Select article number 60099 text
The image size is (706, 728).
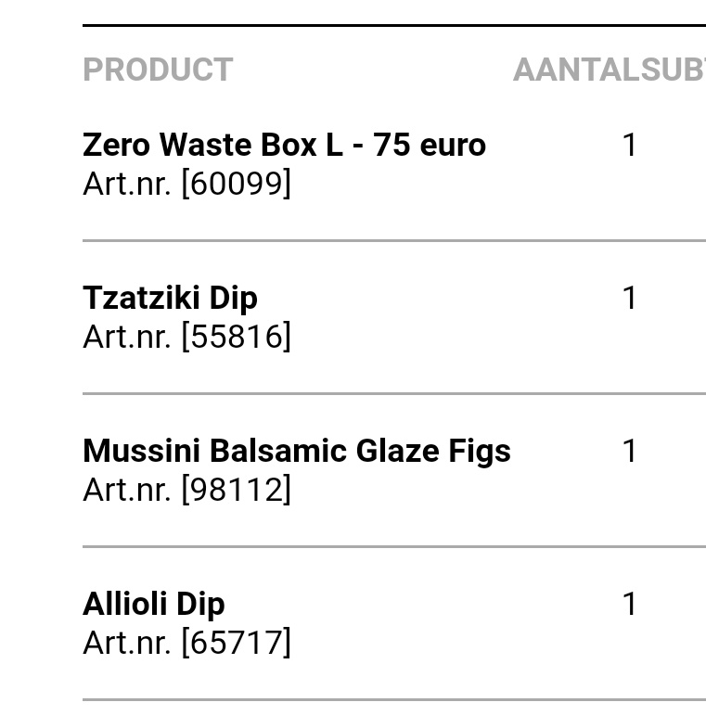pos(236,184)
